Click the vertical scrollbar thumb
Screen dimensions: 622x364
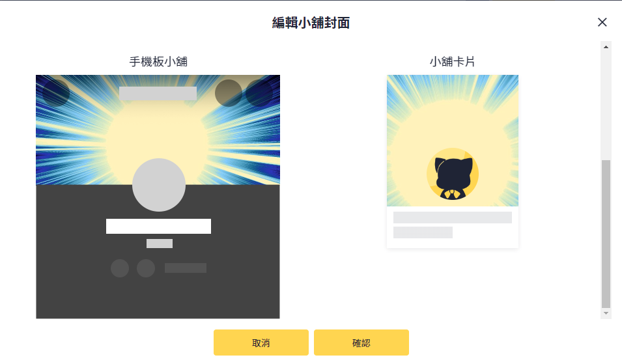click(606, 234)
